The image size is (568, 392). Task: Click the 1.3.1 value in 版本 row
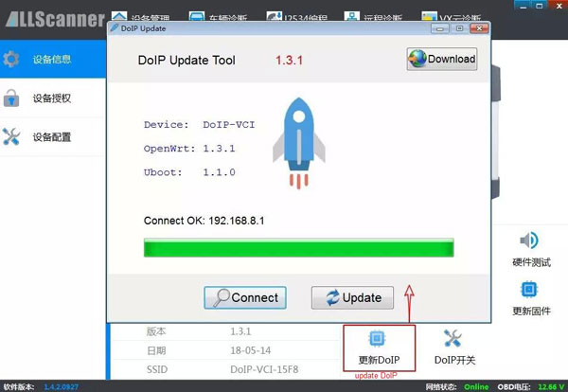click(240, 331)
